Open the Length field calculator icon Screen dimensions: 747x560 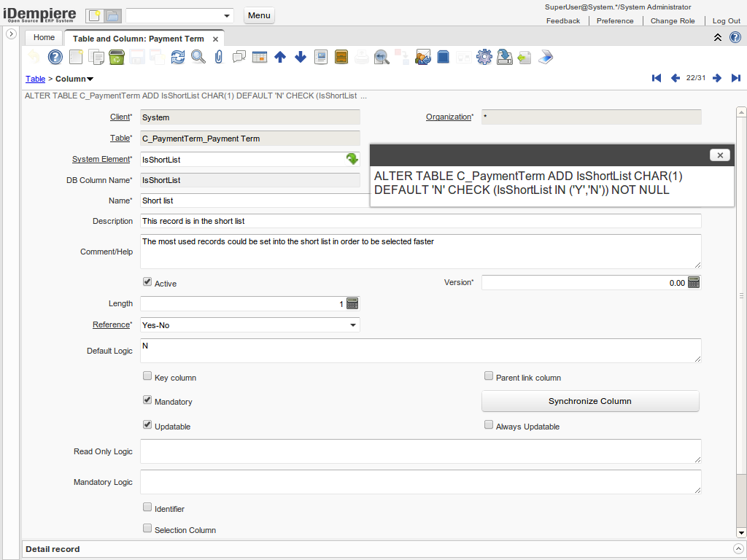point(352,304)
